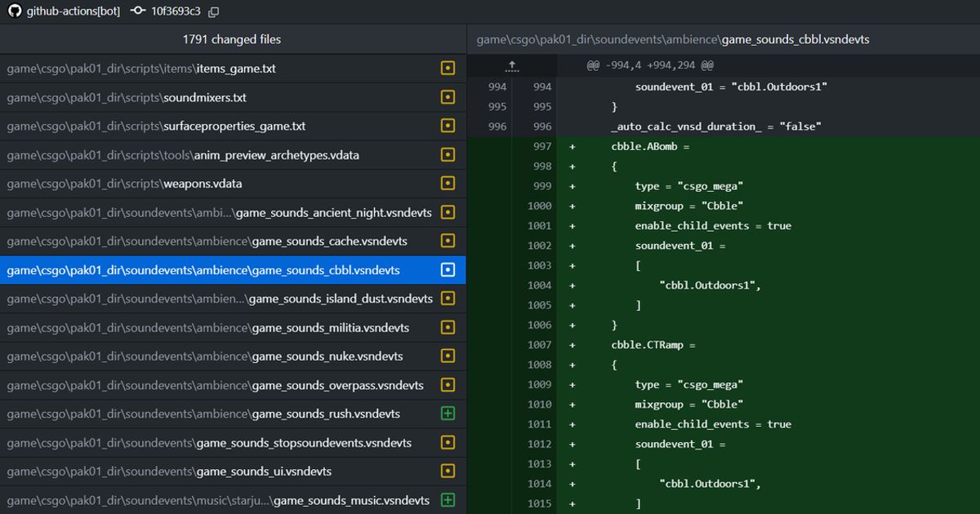The height and width of the screenshot is (514, 980).
Task: Select highlighted game_sounds_cbbl.vsndevts file
Action: tap(233, 270)
